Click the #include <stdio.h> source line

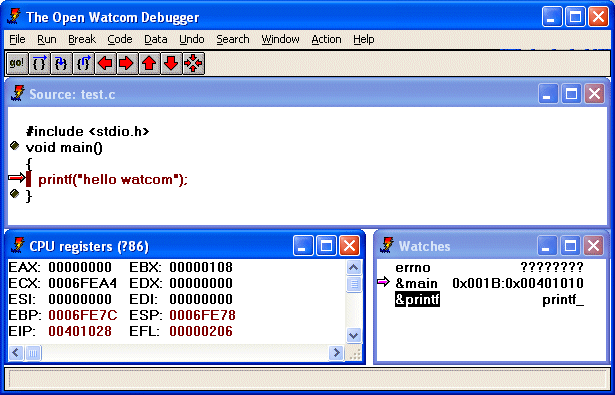click(87, 131)
